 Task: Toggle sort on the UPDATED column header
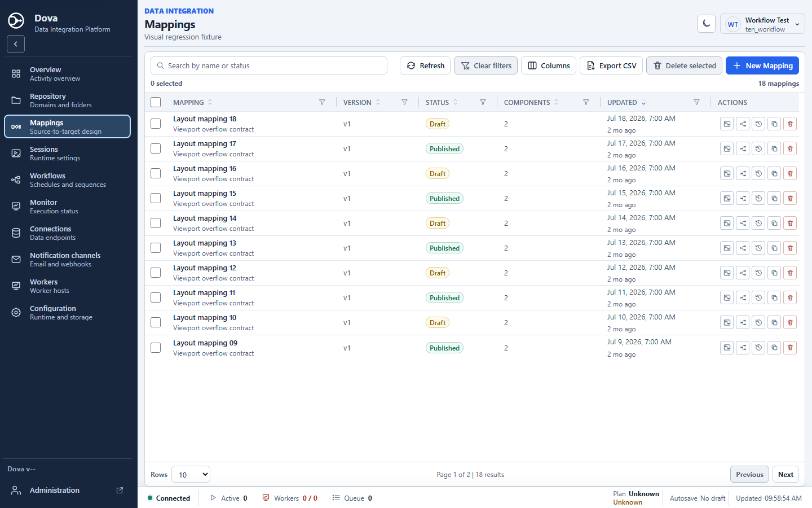coord(626,102)
